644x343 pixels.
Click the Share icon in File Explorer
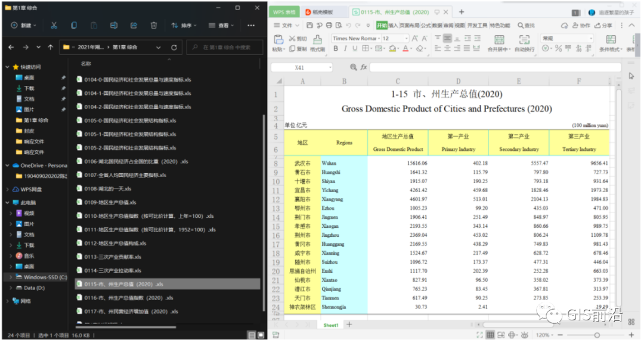pyautogui.click(x=134, y=26)
